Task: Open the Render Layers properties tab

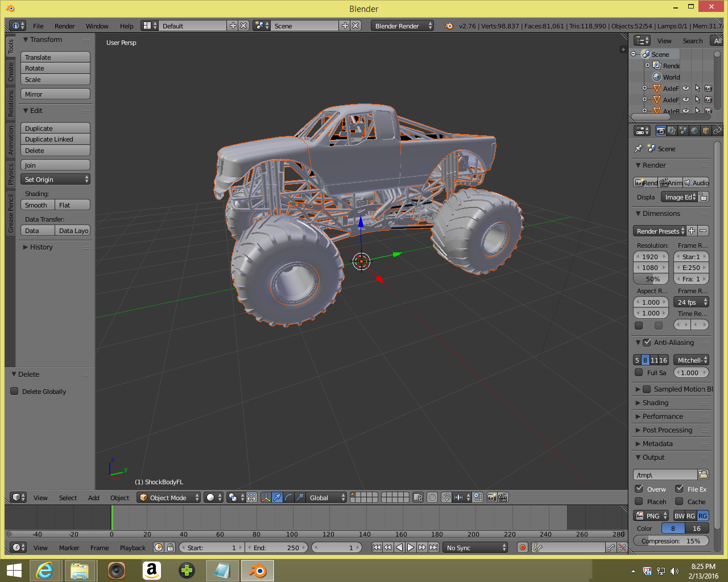Action: click(x=672, y=131)
